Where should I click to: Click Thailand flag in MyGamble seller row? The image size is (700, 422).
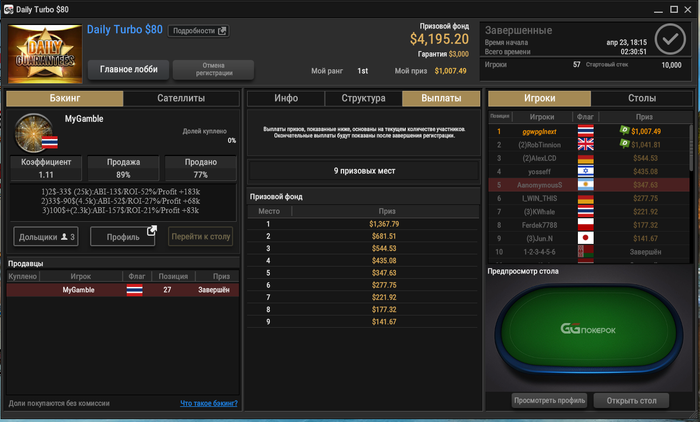click(134, 290)
